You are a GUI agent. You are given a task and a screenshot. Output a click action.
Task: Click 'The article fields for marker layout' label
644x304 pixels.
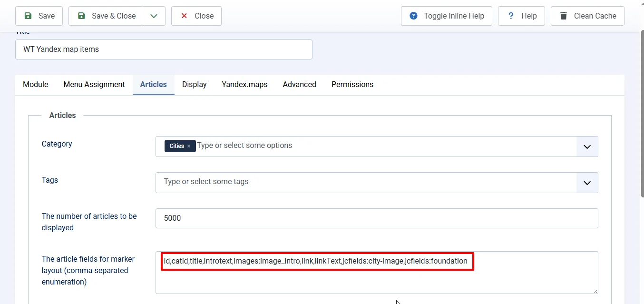pos(88,270)
